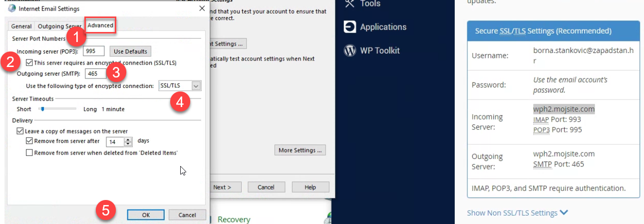The width and height of the screenshot is (644, 224).
Task: Switch to the General tab
Action: point(21,26)
